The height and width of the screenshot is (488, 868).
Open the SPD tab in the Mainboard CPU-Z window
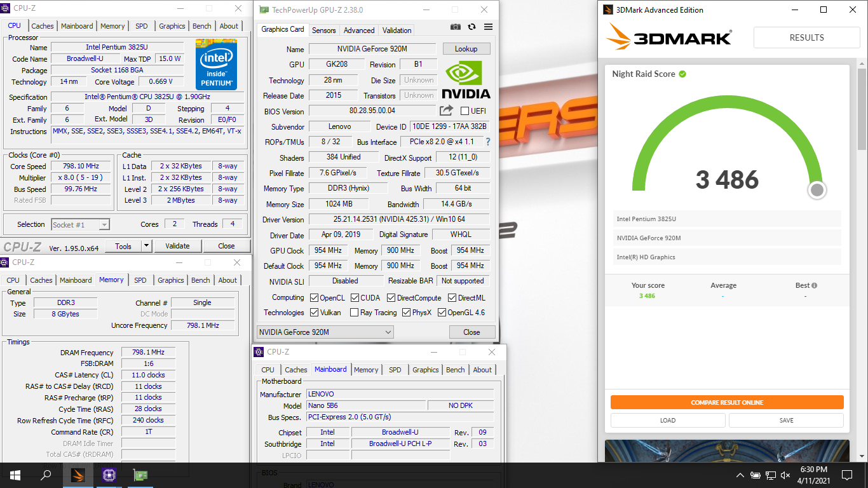click(x=395, y=370)
